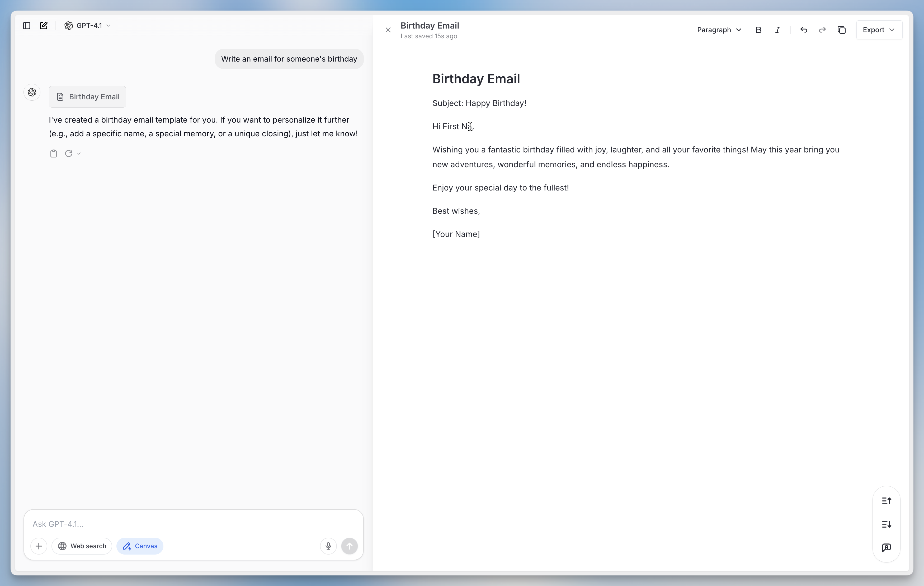Image resolution: width=924 pixels, height=586 pixels.
Task: Open the Birthday Email document chip
Action: [x=87, y=97]
